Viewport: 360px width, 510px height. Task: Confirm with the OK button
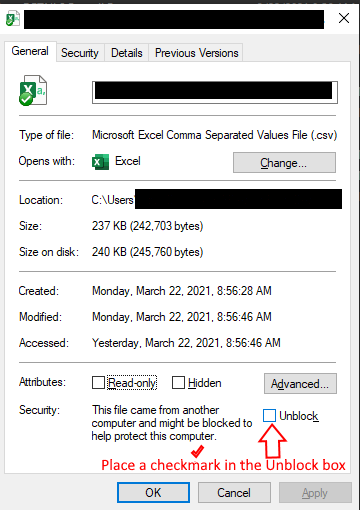coord(153,492)
